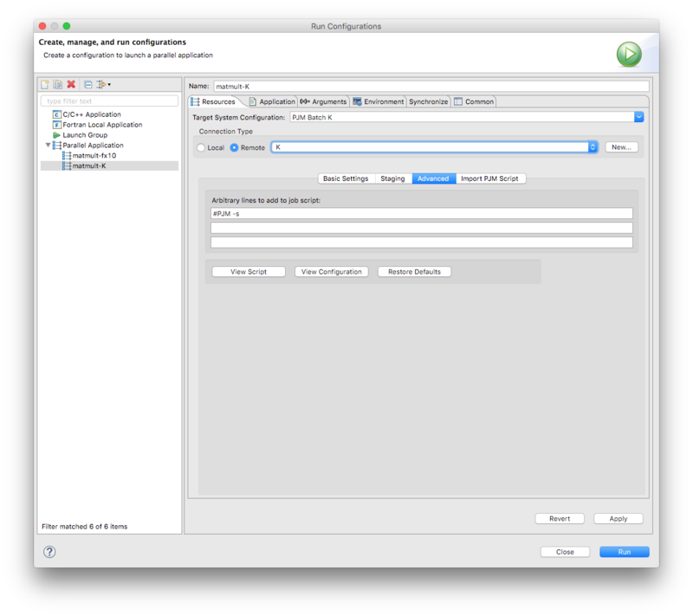This screenshot has width=693, height=616.
Task: Switch to the Arguments tab
Action: [323, 101]
